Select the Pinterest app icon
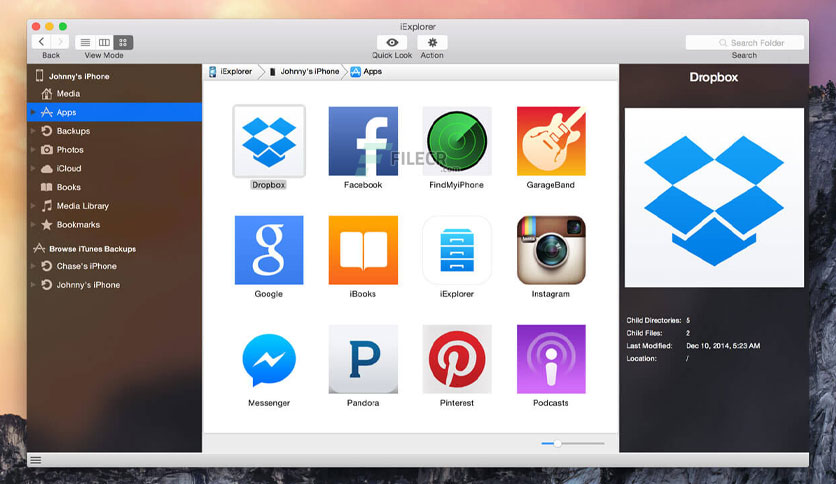836x484 pixels. point(457,359)
